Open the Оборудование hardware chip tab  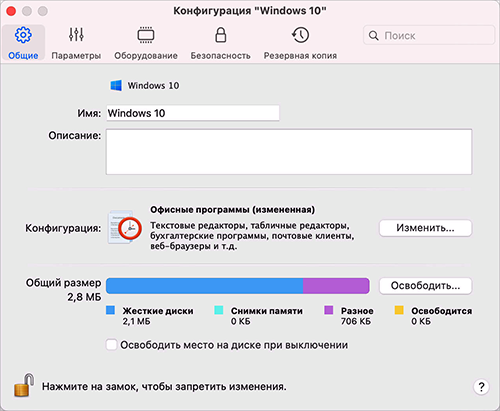tap(146, 43)
